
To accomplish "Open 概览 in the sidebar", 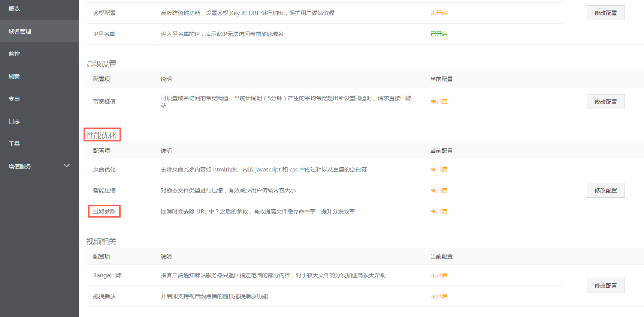I will pos(14,9).
